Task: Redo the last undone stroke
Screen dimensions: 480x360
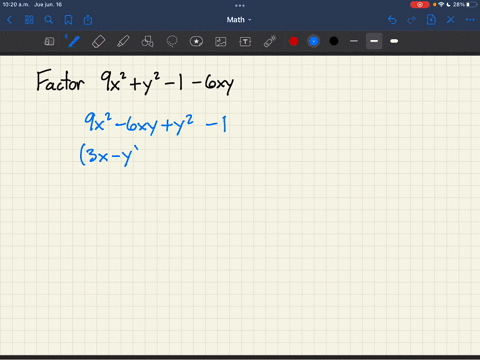Action: point(412,20)
